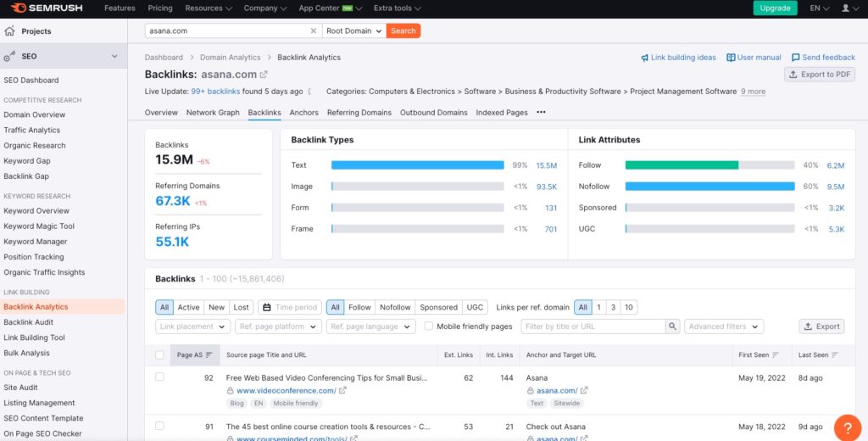Viewport: 868px width, 441px height.
Task: Open the 99+ backlinks link
Action: point(215,92)
